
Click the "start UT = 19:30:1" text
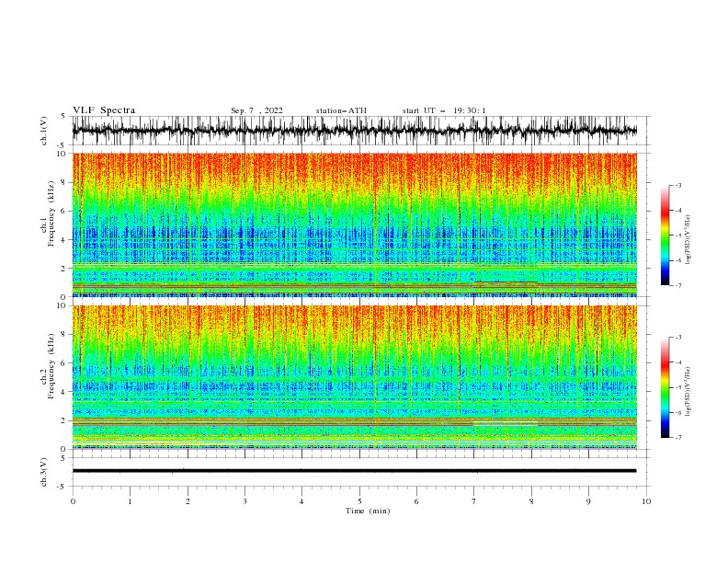[x=444, y=110]
